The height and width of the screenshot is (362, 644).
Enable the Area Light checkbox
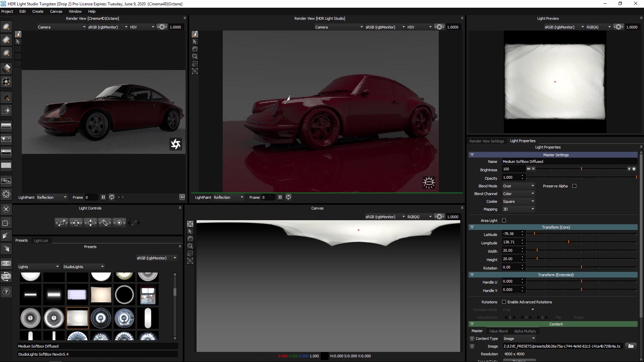(504, 221)
